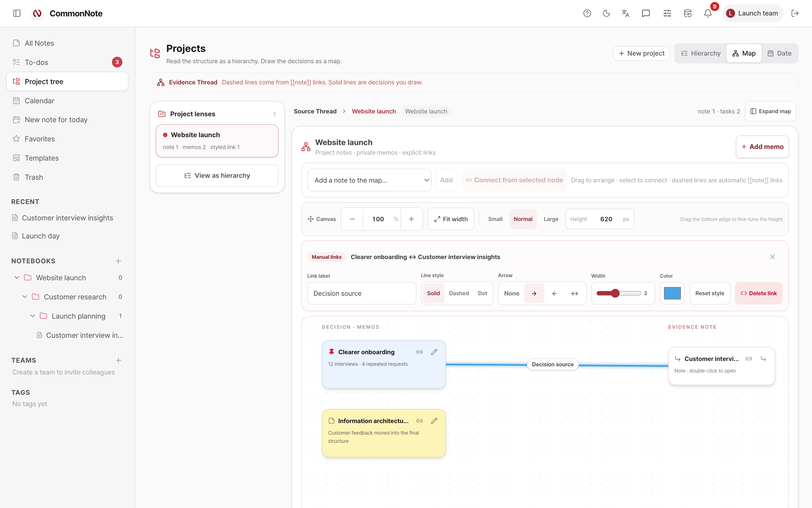Viewport: 812px width, 508px height.
Task: Click the Website launch breadcrumb link
Action: [374, 111]
